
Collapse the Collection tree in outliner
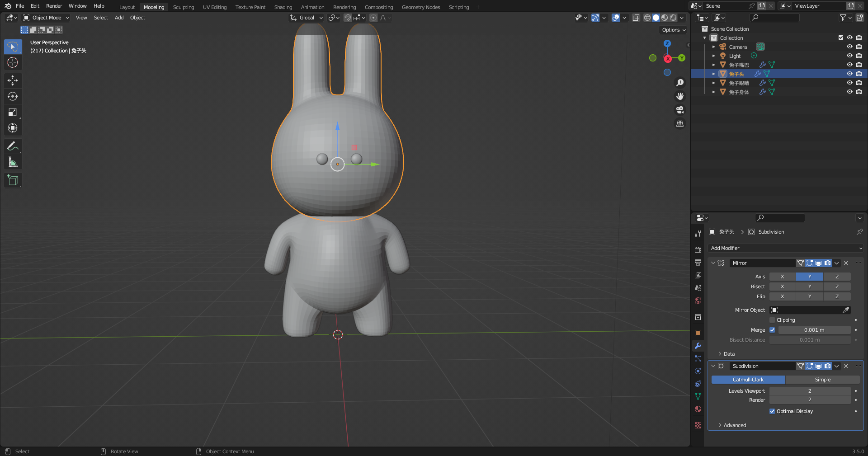(705, 38)
